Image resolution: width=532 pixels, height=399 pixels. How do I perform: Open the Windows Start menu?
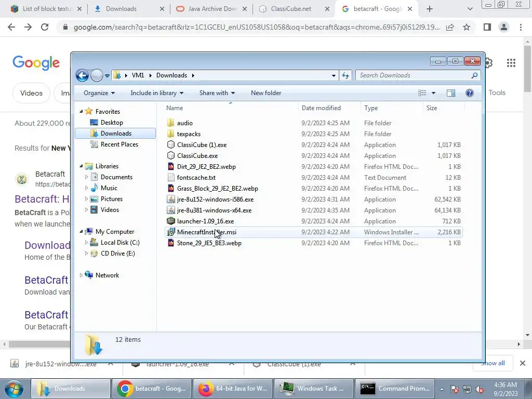[x=14, y=389]
